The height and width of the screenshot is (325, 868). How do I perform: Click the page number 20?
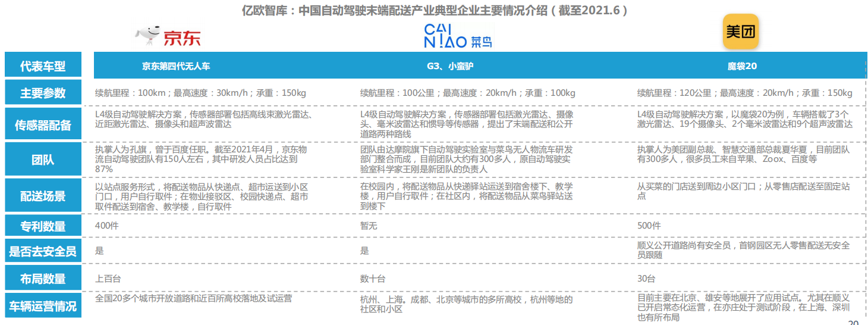pos(853,321)
